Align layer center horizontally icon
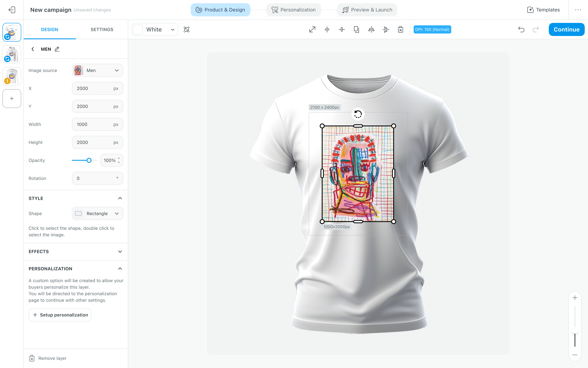 pos(342,29)
